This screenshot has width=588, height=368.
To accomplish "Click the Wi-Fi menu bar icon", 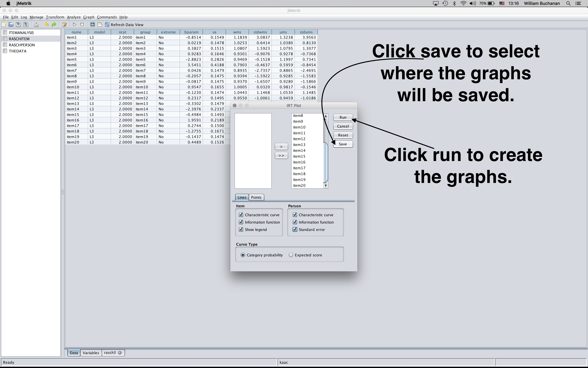I will [463, 3].
